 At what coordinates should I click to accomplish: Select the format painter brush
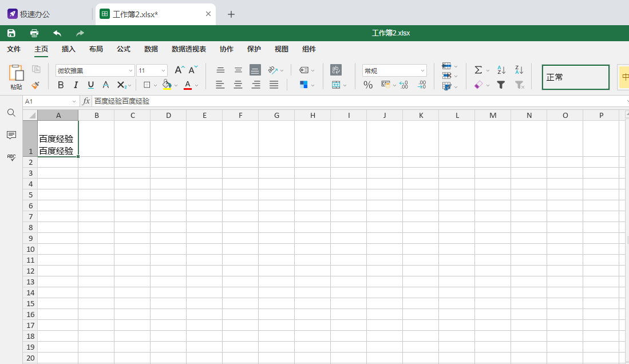point(35,85)
